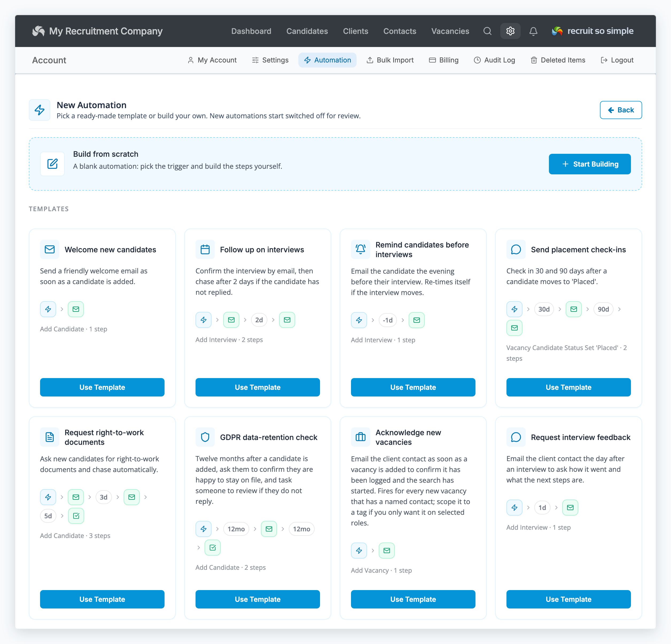Click recruit so simple brand logo
Screen dimensions: 671x644
click(x=592, y=31)
